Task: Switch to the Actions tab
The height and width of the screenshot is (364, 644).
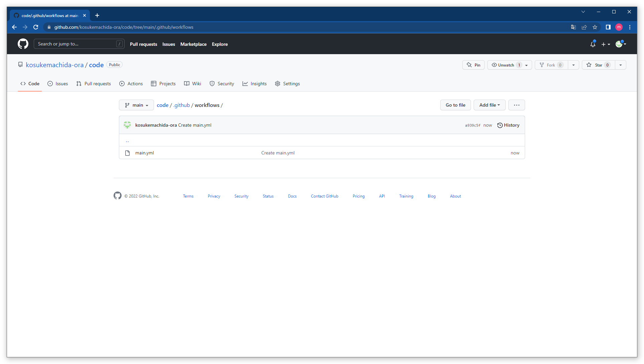Action: tap(131, 84)
